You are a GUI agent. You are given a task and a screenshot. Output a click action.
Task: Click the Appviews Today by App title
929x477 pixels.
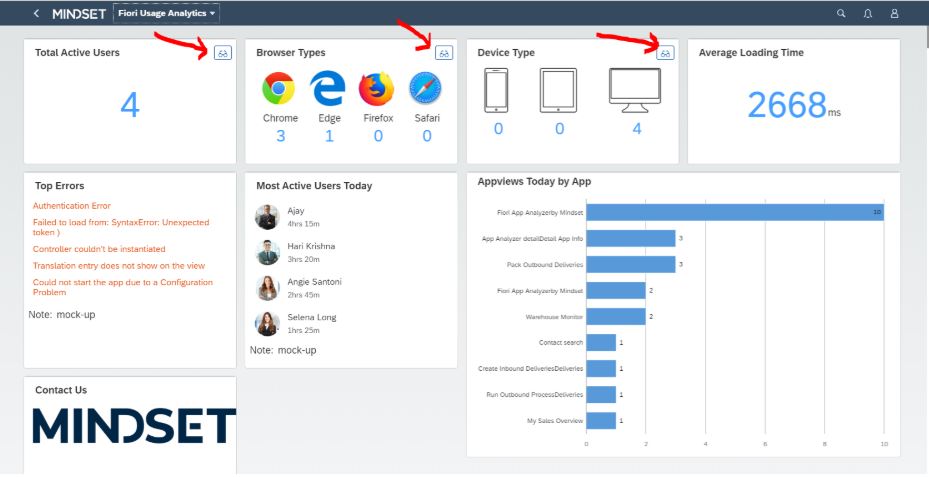pos(534,181)
